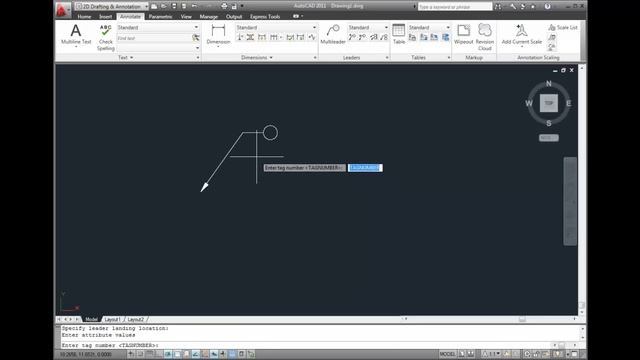Click the New drawing icon in Quick Access
640x360 pixels.
click(x=154, y=6)
